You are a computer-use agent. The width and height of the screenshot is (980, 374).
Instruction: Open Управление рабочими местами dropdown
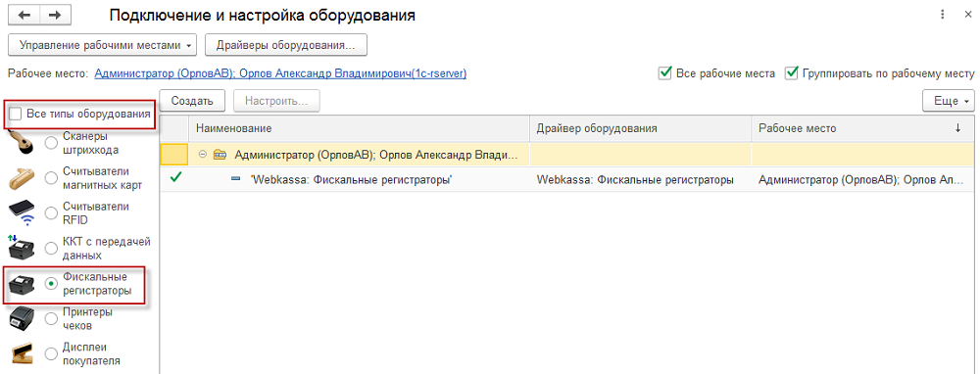[103, 45]
